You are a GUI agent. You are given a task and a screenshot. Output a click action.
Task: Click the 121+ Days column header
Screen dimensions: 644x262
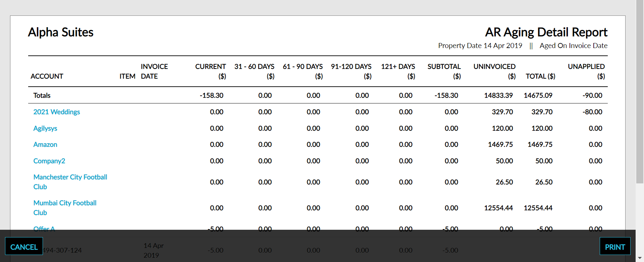click(398, 71)
